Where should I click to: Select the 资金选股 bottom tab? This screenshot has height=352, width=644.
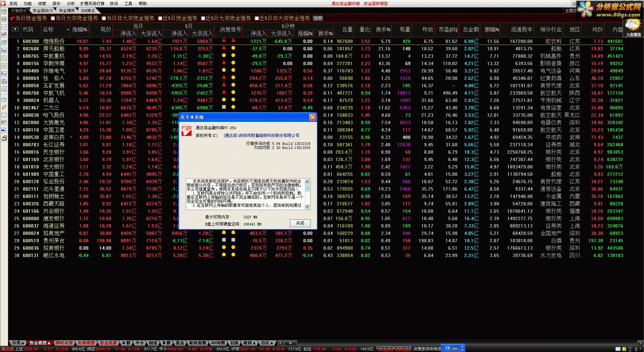pos(108,343)
